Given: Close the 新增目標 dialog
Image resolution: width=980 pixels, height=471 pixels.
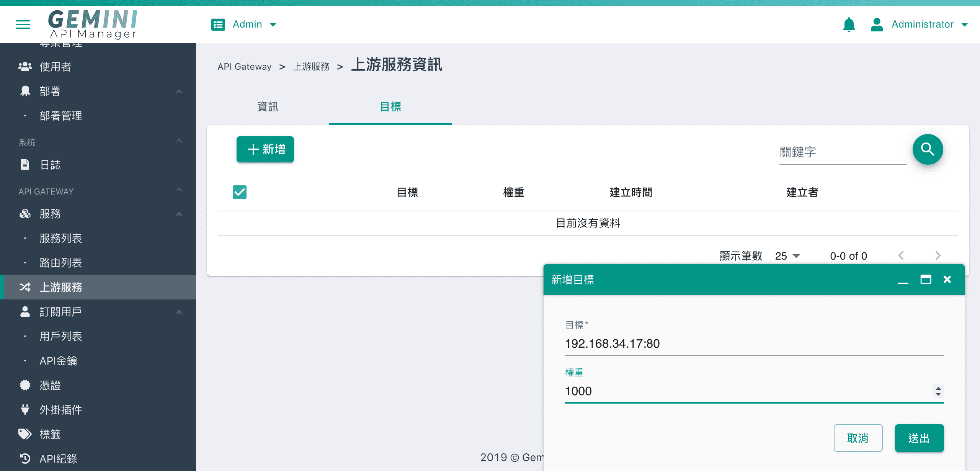Looking at the screenshot, I should tap(947, 280).
